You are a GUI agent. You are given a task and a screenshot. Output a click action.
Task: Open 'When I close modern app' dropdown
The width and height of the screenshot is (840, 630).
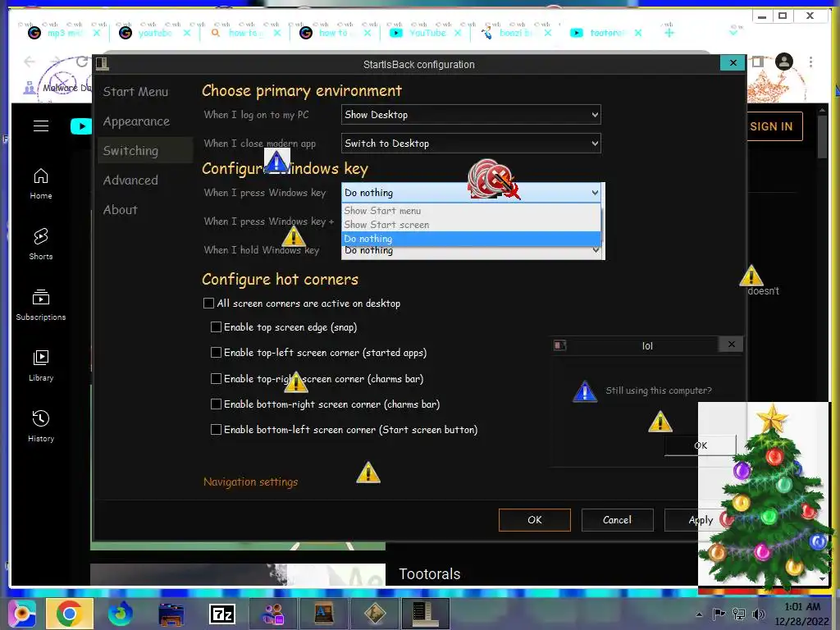(x=471, y=144)
